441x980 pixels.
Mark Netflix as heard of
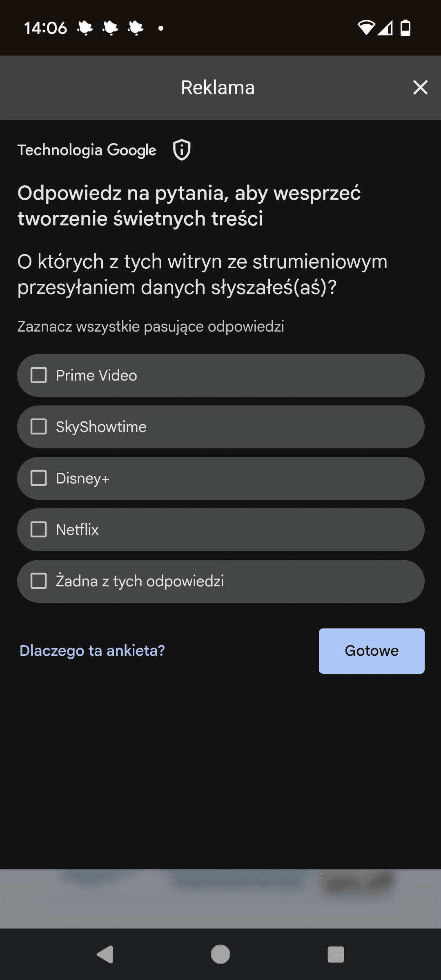coord(39,530)
